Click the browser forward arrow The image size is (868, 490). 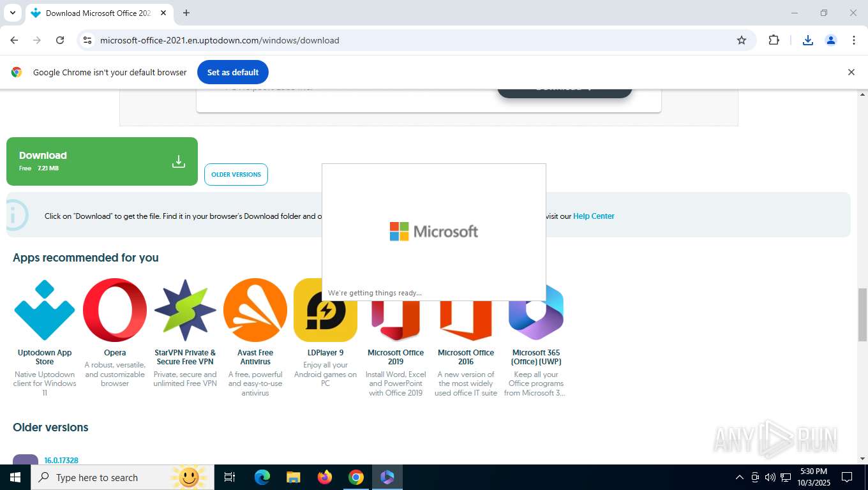click(x=37, y=40)
